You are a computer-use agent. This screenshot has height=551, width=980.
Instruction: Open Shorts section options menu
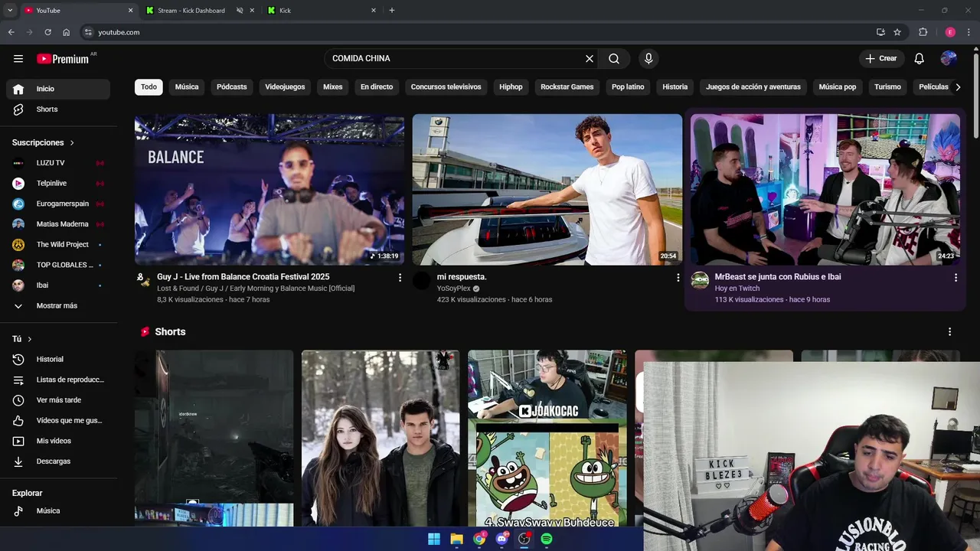(949, 332)
